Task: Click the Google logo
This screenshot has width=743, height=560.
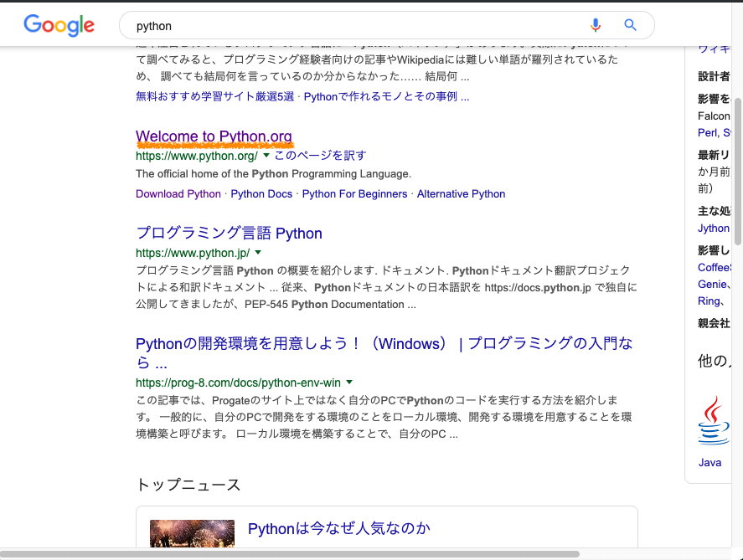Action: (59, 25)
